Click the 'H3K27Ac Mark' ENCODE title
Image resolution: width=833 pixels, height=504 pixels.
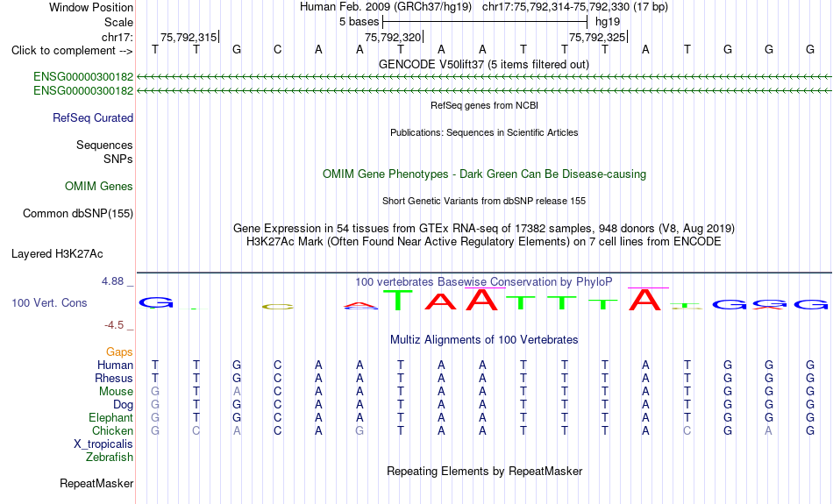point(484,242)
